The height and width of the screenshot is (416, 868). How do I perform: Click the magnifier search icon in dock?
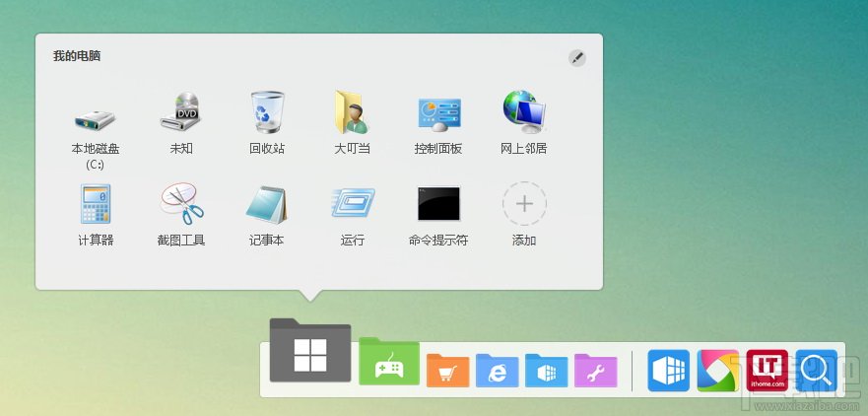817,371
